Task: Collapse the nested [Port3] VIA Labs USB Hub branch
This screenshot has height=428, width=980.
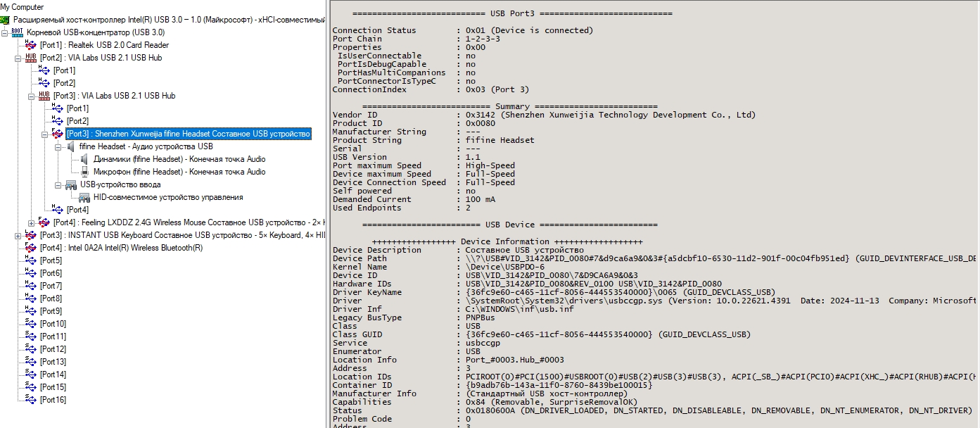Action: click(x=32, y=96)
